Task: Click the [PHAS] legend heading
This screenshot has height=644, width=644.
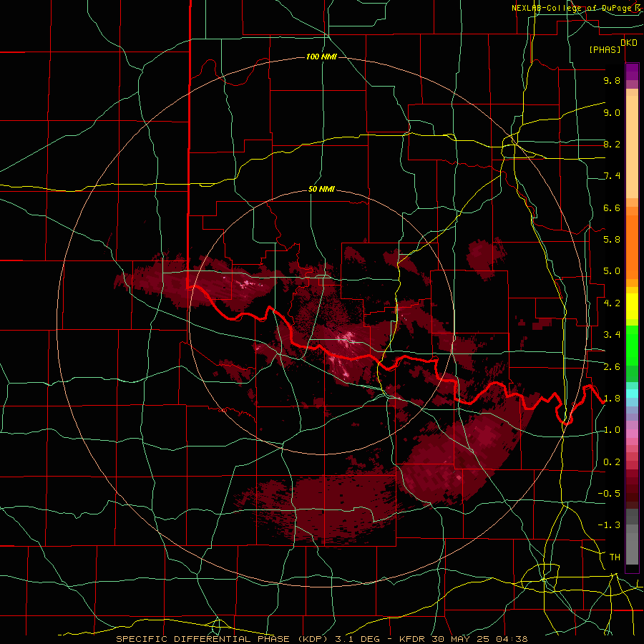Action: [x=605, y=50]
